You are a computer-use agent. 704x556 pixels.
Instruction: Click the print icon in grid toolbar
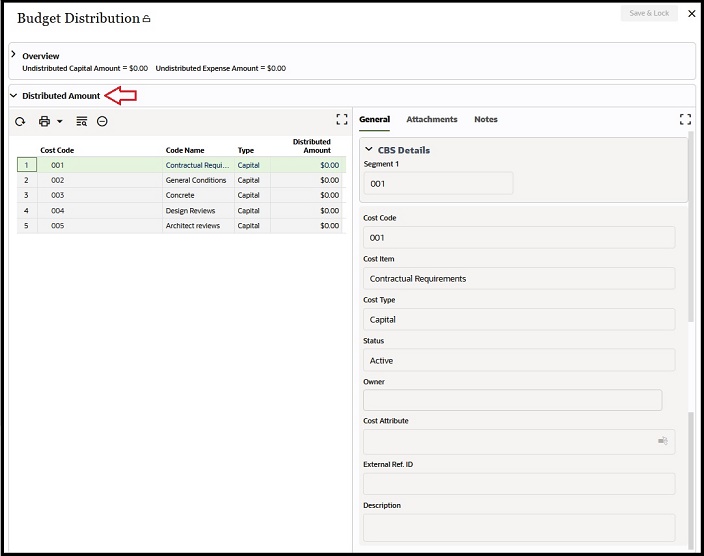coord(44,121)
